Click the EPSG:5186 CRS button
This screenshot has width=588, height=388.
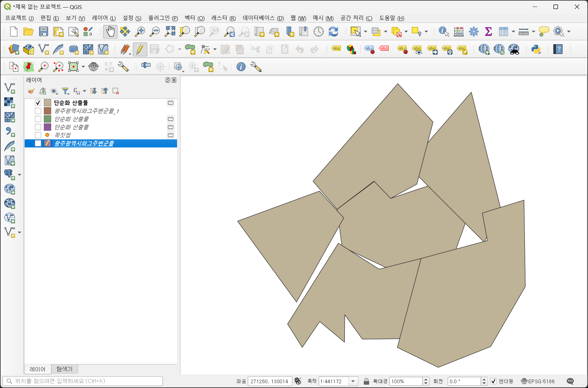(x=538, y=381)
